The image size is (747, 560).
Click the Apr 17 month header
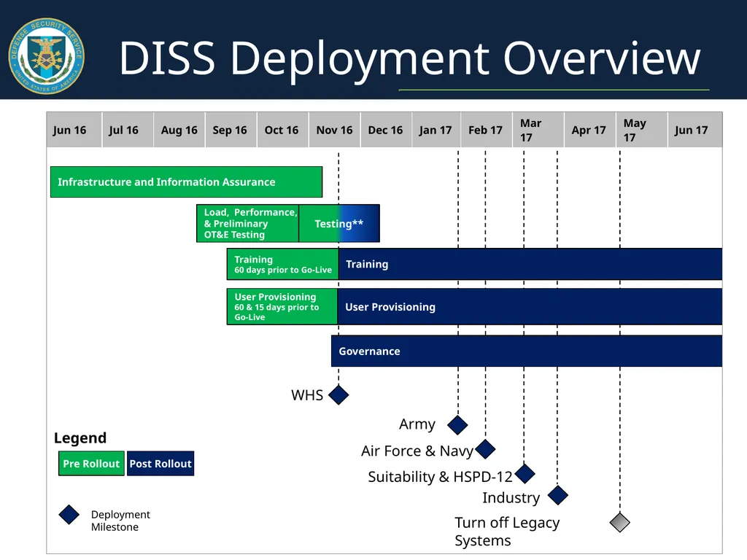click(590, 130)
